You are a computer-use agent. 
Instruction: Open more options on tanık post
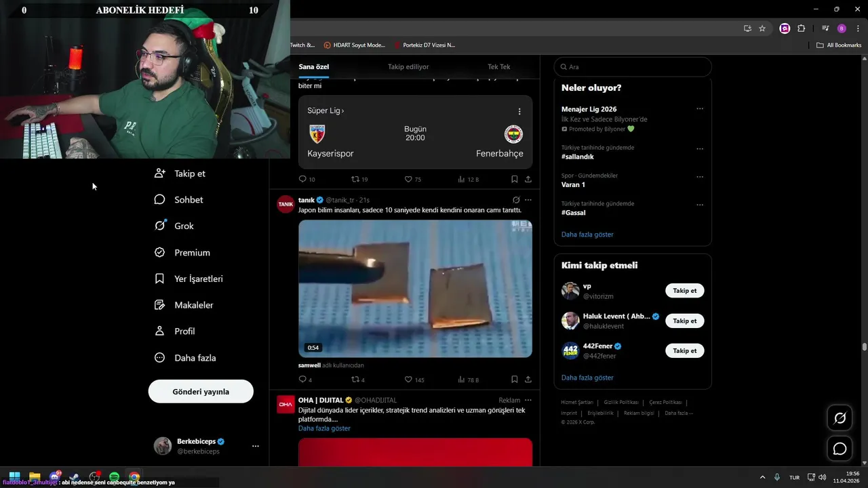pyautogui.click(x=528, y=200)
